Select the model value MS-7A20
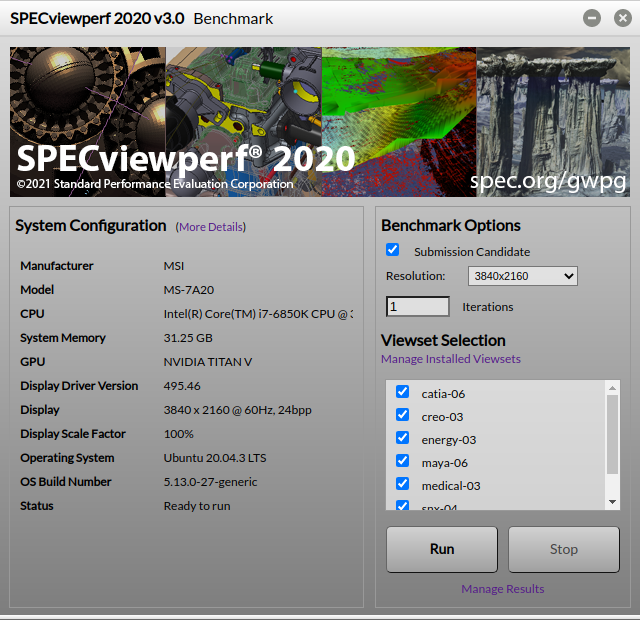 [x=189, y=290]
